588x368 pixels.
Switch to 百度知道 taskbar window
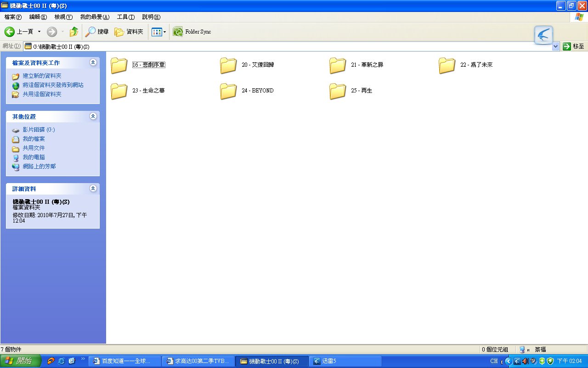click(124, 361)
